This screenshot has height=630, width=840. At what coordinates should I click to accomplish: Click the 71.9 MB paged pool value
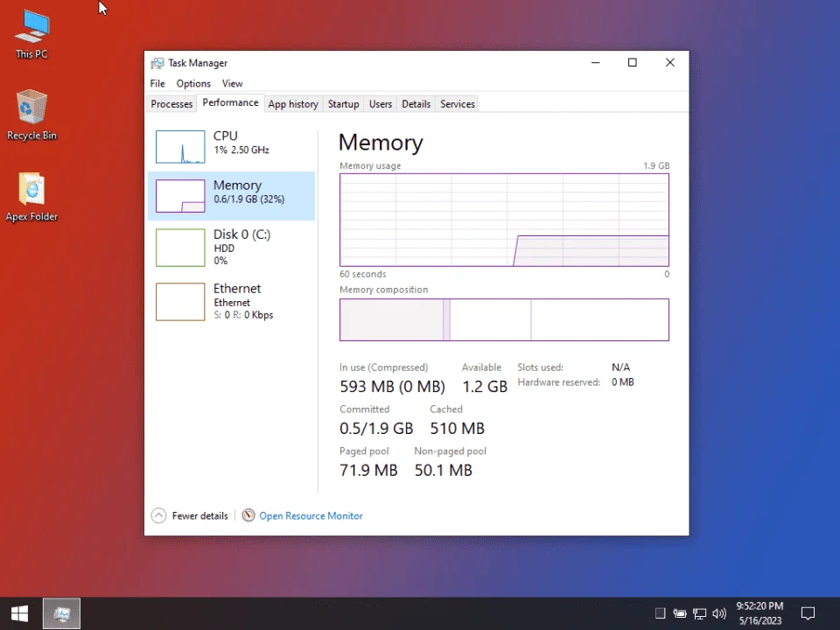tap(368, 471)
